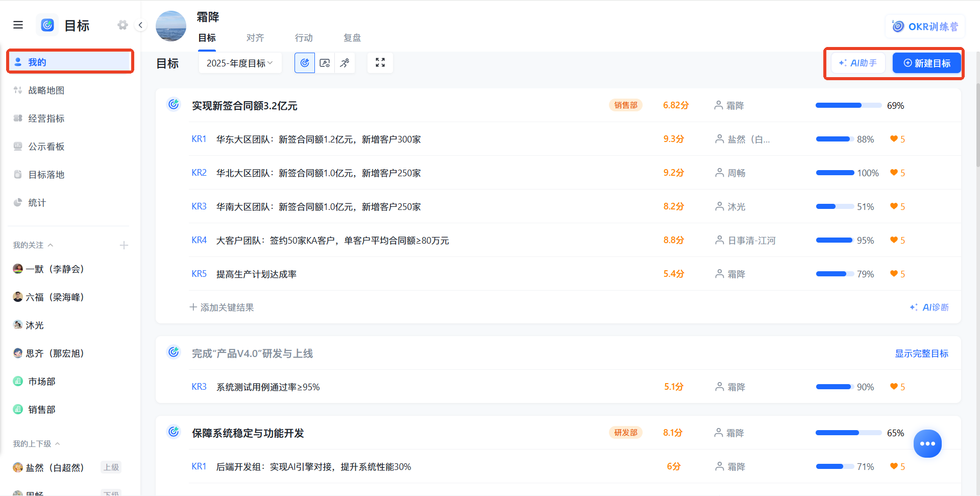Click heart icon on 华北大区团队 row
This screenshot has width=980, height=496.
click(894, 173)
